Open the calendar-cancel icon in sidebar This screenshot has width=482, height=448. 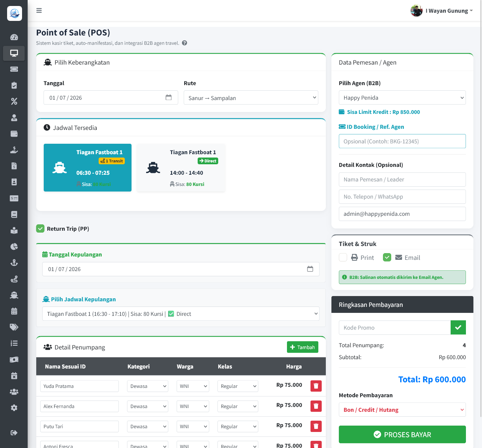pos(14,376)
